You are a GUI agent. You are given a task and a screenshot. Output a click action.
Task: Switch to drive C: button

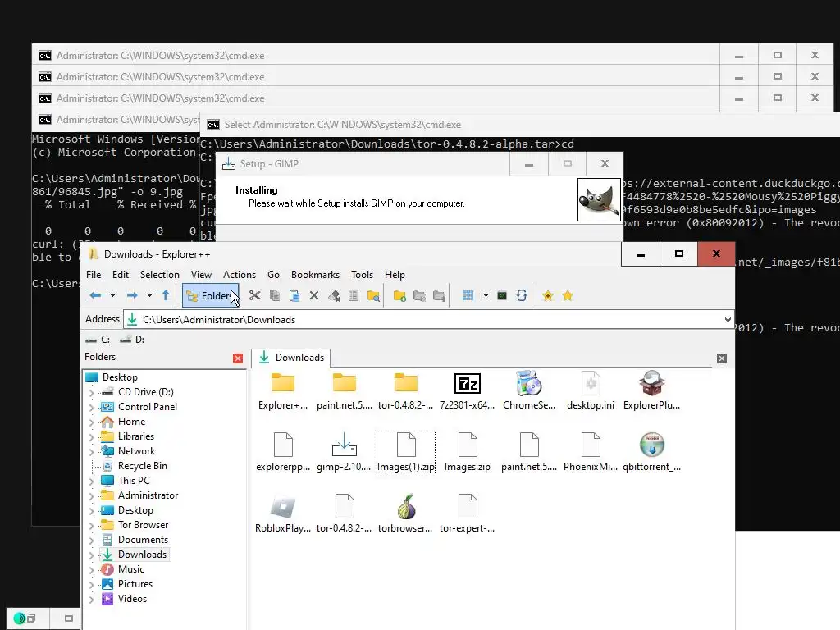pyautogui.click(x=98, y=340)
